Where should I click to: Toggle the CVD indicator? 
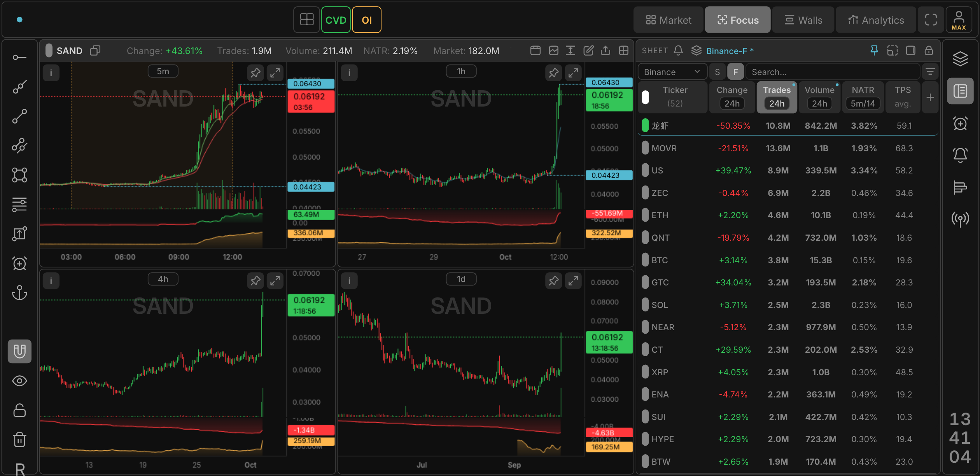coord(336,20)
